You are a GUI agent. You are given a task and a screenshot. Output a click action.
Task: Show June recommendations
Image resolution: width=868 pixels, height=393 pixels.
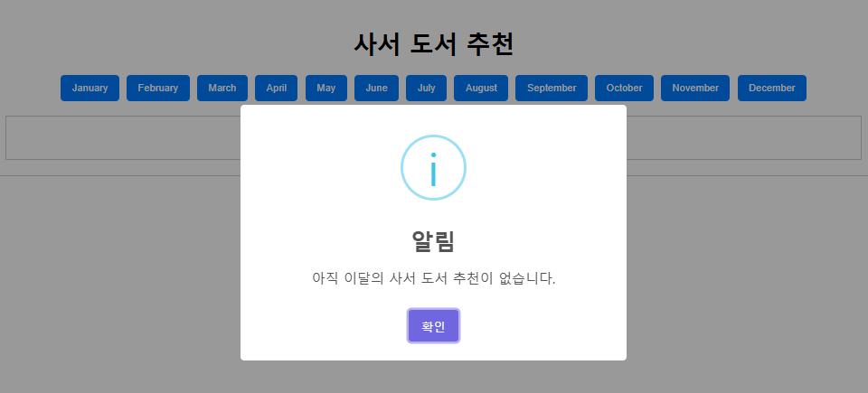click(x=376, y=88)
